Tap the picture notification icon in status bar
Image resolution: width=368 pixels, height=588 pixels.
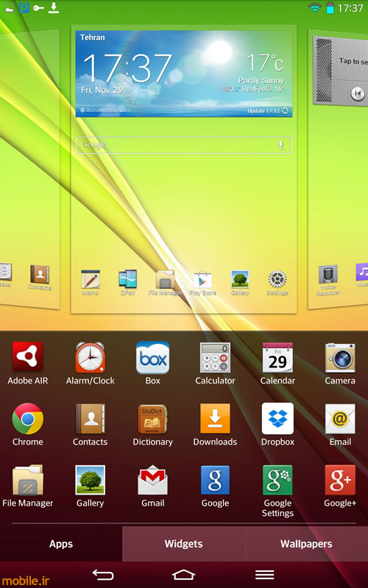[9, 7]
